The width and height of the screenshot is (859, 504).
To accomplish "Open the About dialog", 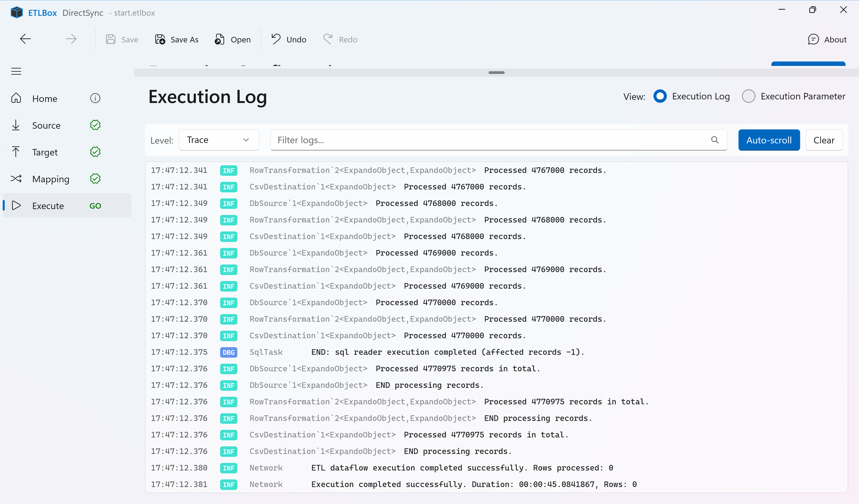I will [x=828, y=39].
